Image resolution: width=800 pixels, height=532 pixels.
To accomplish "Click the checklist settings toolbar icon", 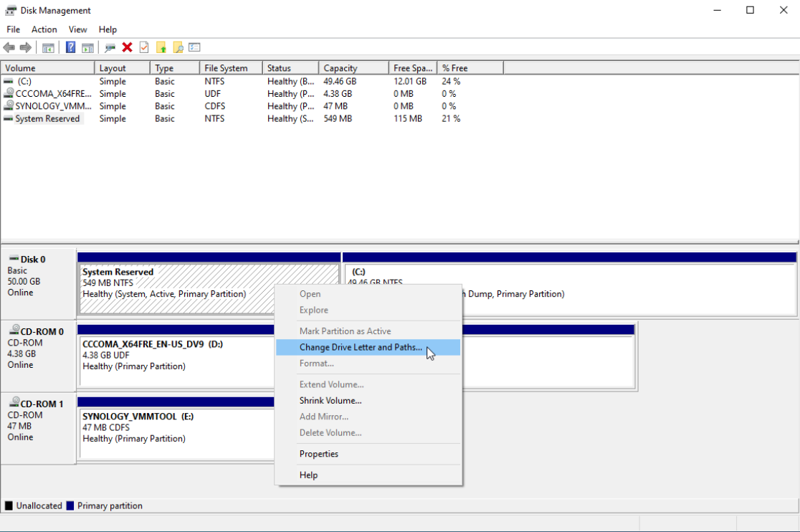I will click(x=194, y=47).
